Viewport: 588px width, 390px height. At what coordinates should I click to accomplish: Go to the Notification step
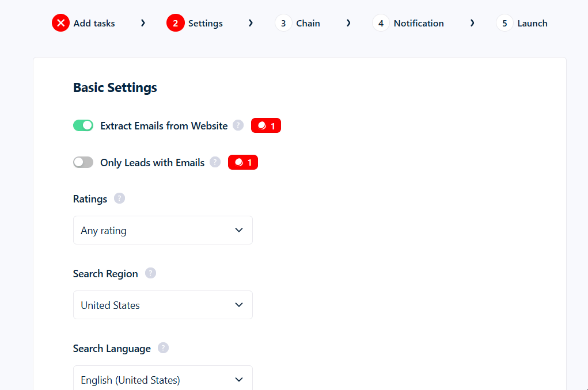click(x=419, y=23)
